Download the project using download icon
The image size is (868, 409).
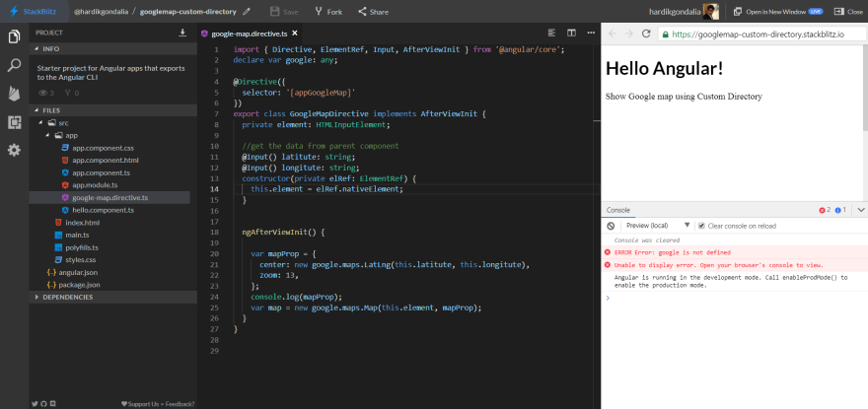[x=182, y=33]
